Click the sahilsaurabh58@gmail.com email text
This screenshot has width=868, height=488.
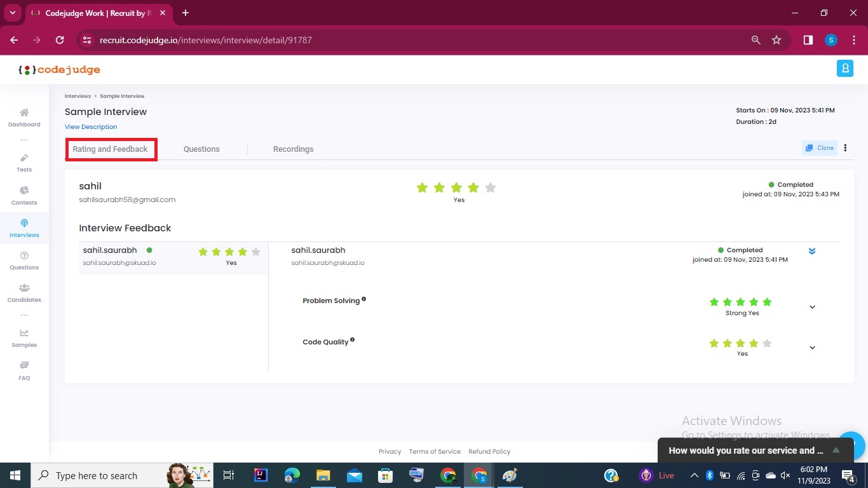[x=127, y=200]
